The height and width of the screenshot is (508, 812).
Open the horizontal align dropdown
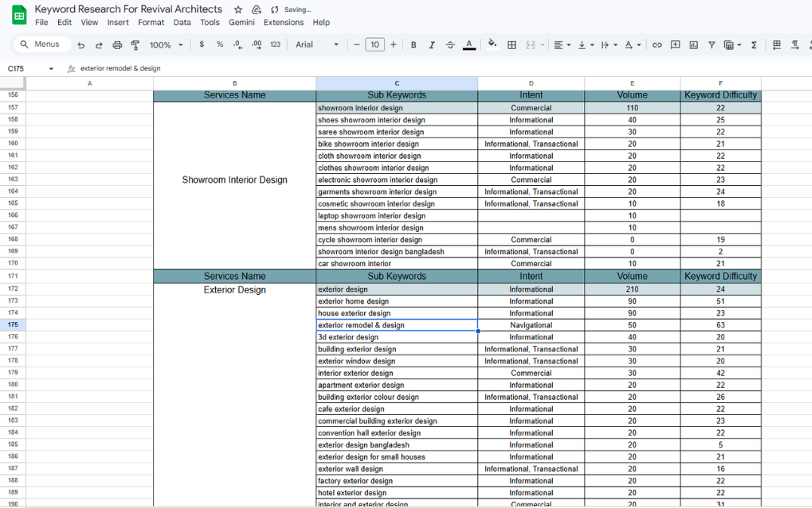[x=562, y=45]
